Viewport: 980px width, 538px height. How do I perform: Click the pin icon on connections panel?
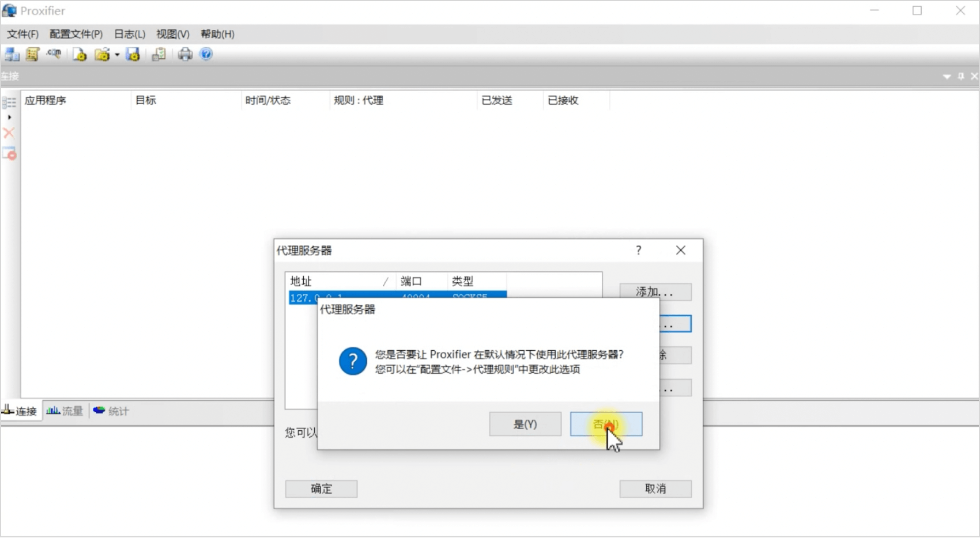tap(961, 76)
